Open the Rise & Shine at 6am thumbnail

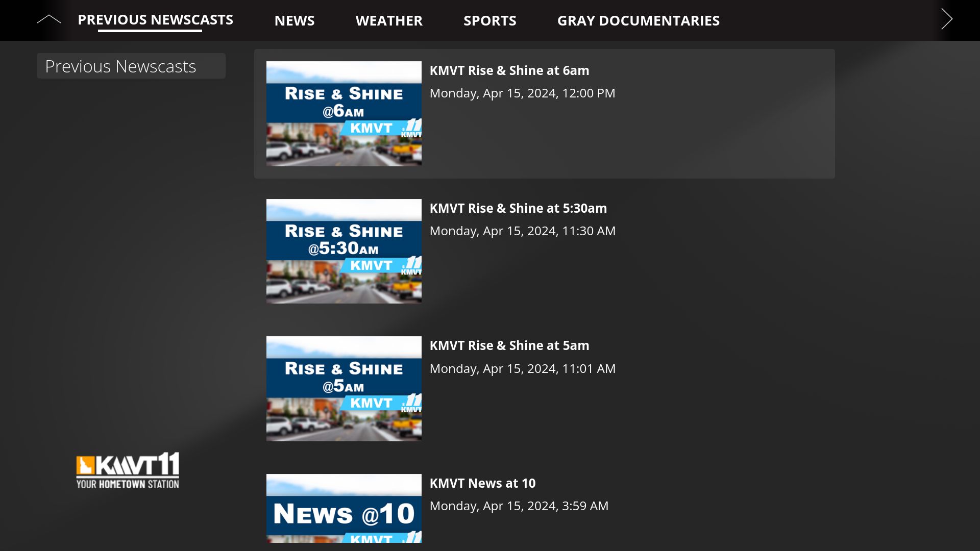coord(344,113)
